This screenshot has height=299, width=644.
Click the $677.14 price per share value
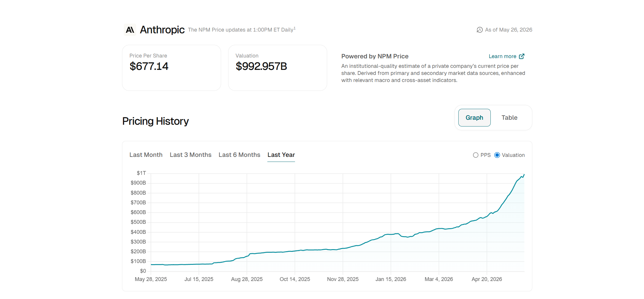(149, 66)
